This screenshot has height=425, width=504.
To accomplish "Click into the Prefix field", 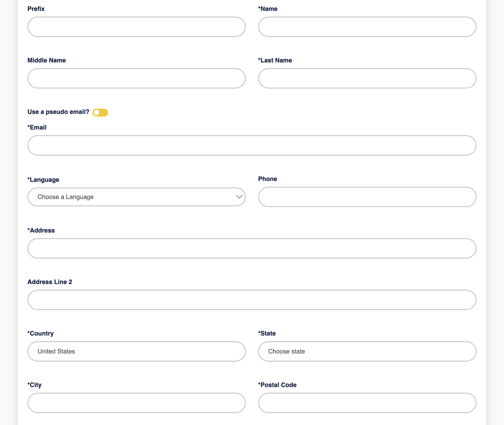I will pos(136,27).
